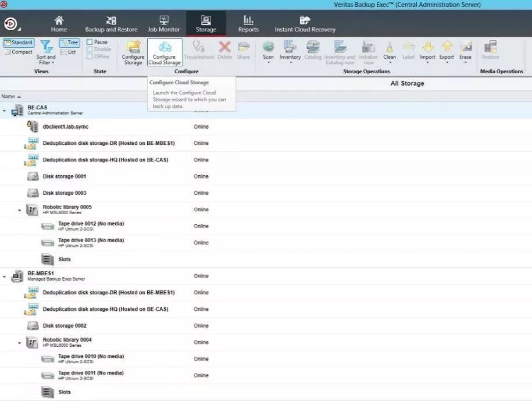Select the dbclient1.lab.symc server icon
Viewport: 532px width, 401px height.
[x=33, y=127]
